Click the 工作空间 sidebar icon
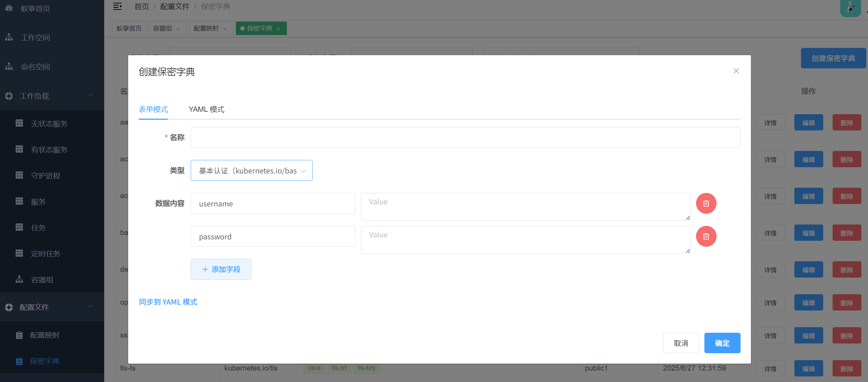Screen dimensions: 868x382 [9, 37]
